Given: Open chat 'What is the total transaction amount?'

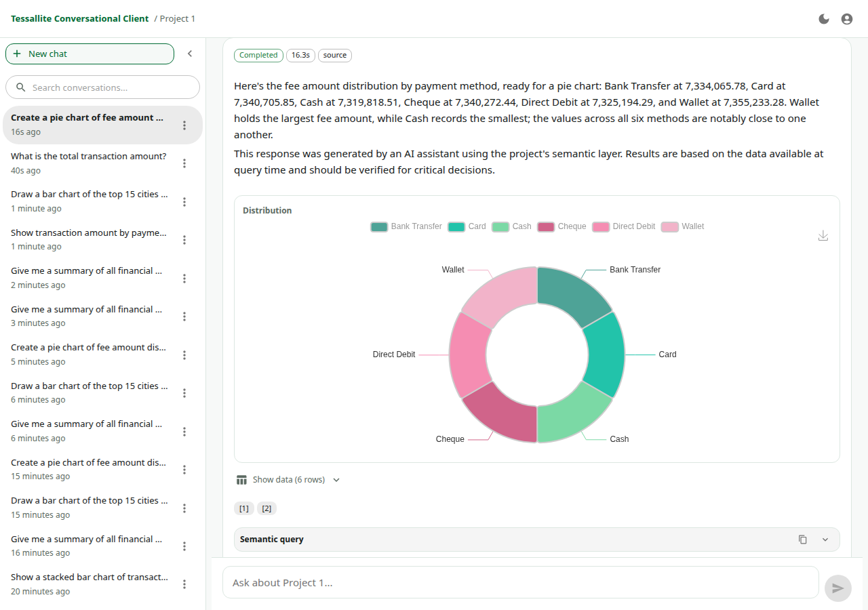Looking at the screenshot, I should 89,163.
